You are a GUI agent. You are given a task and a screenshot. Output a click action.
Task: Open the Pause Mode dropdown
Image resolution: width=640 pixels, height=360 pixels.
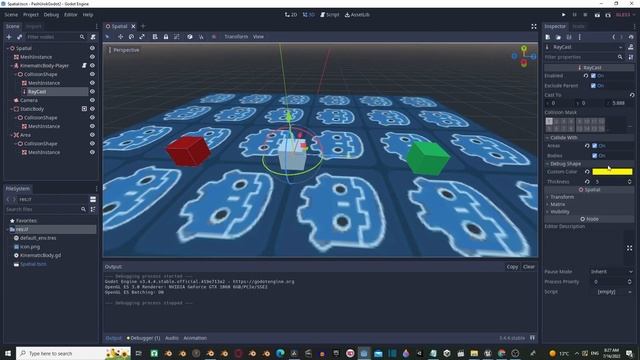pyautogui.click(x=611, y=272)
